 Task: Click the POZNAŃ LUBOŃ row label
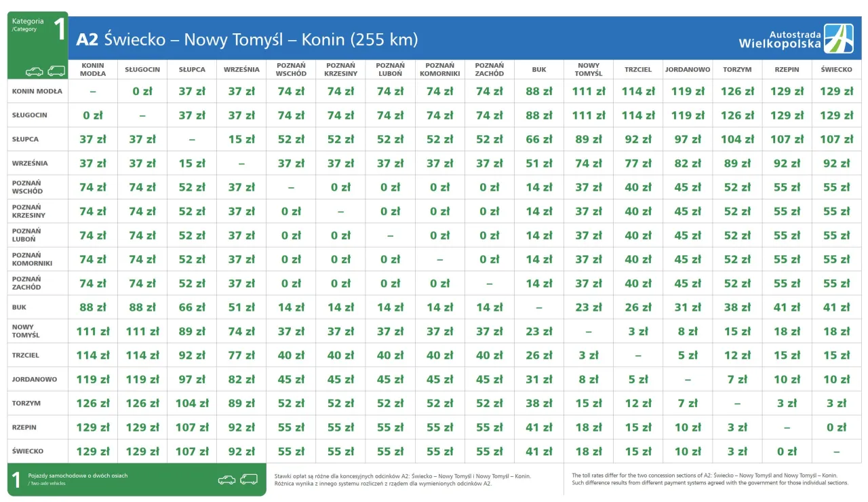(26, 235)
